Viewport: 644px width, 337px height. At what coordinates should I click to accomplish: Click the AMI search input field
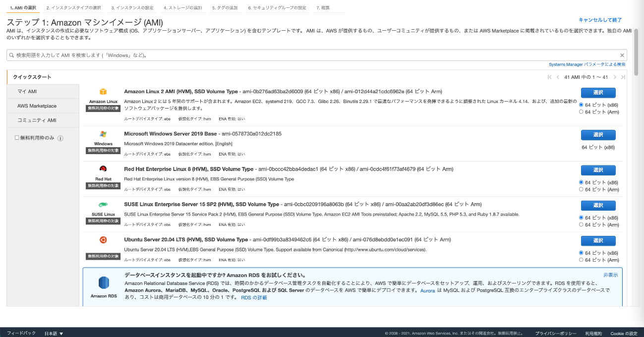coord(312,55)
